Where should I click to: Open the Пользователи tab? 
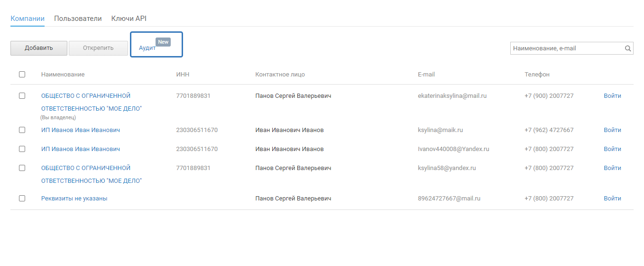78,19
